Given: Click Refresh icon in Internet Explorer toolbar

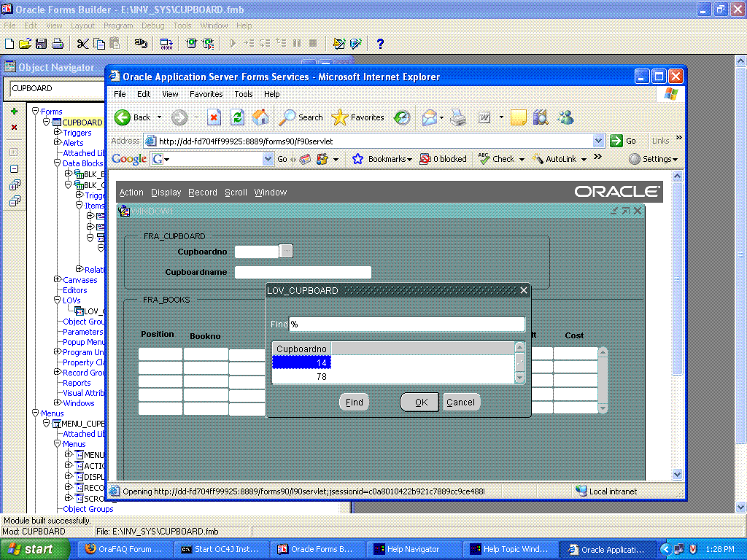Looking at the screenshot, I should click(237, 117).
